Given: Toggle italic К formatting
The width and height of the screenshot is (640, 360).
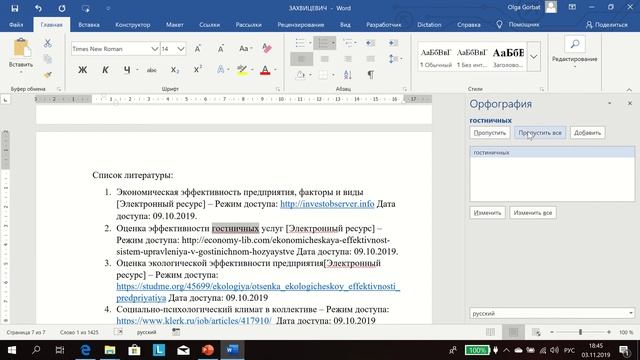Looking at the screenshot, I should [105, 70].
